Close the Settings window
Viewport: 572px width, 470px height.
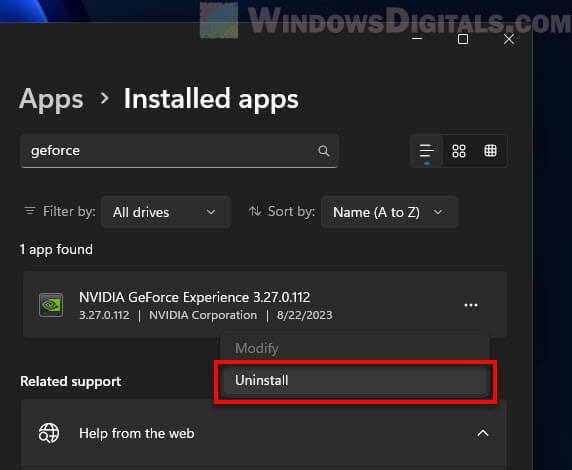(x=509, y=39)
